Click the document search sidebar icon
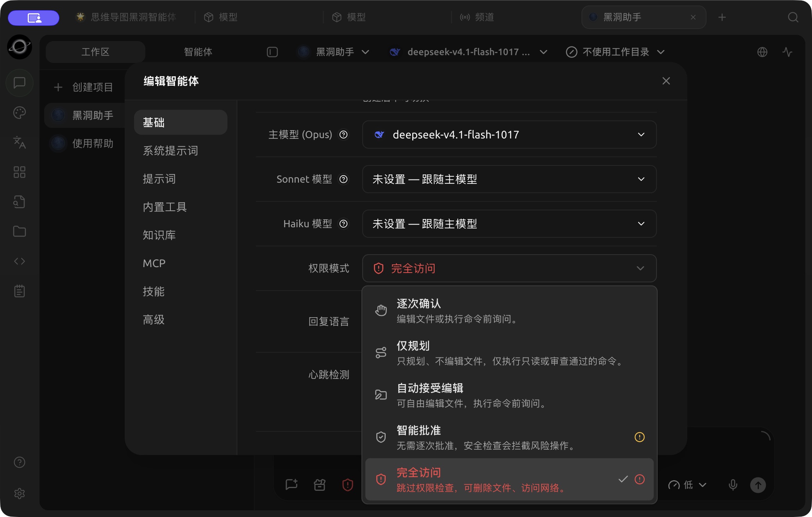This screenshot has width=812, height=517. click(20, 202)
